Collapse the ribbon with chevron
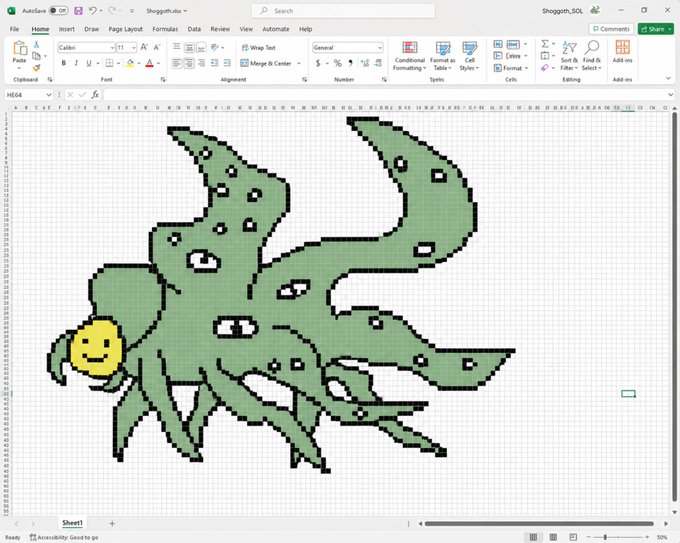The image size is (680, 543). [668, 78]
